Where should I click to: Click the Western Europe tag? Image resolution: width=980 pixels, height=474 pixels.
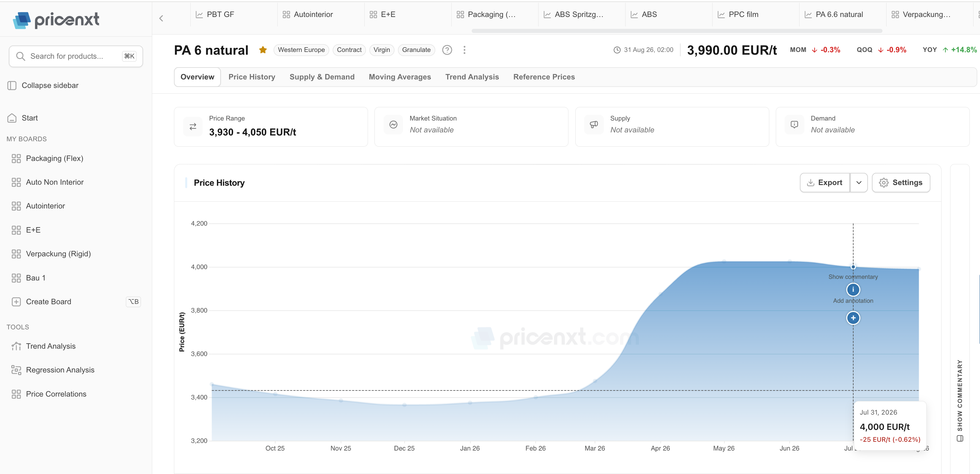301,50
